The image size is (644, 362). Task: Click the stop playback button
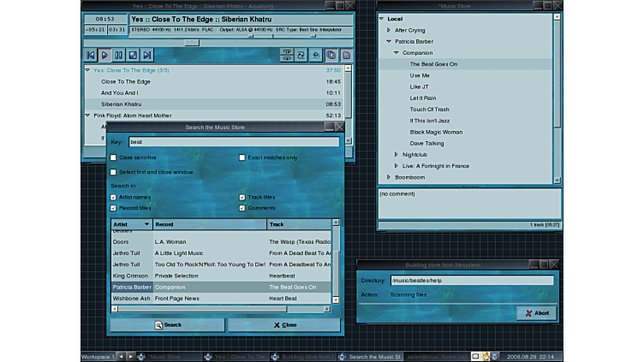coord(133,55)
